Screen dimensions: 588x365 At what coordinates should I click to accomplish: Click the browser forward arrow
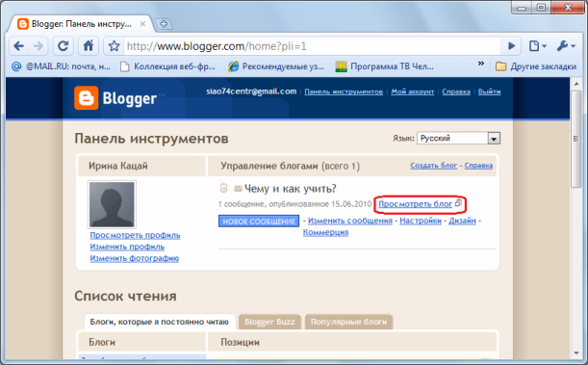tap(38, 46)
